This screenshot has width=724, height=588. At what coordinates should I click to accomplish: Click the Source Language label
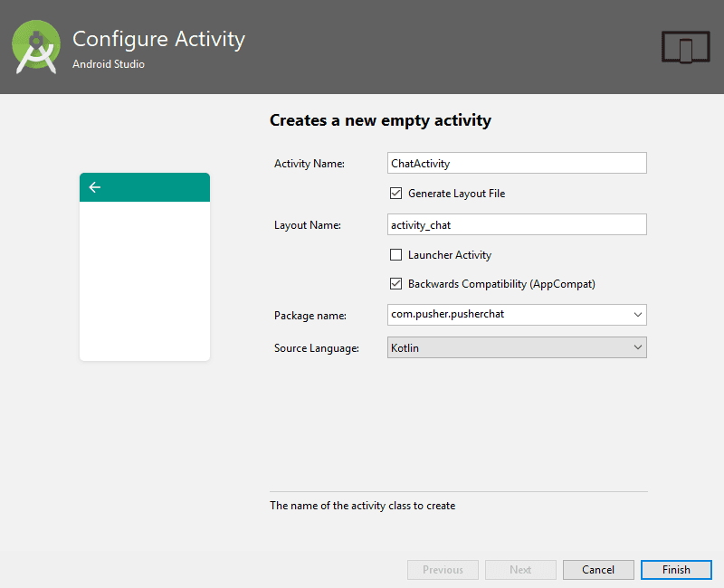[317, 347]
